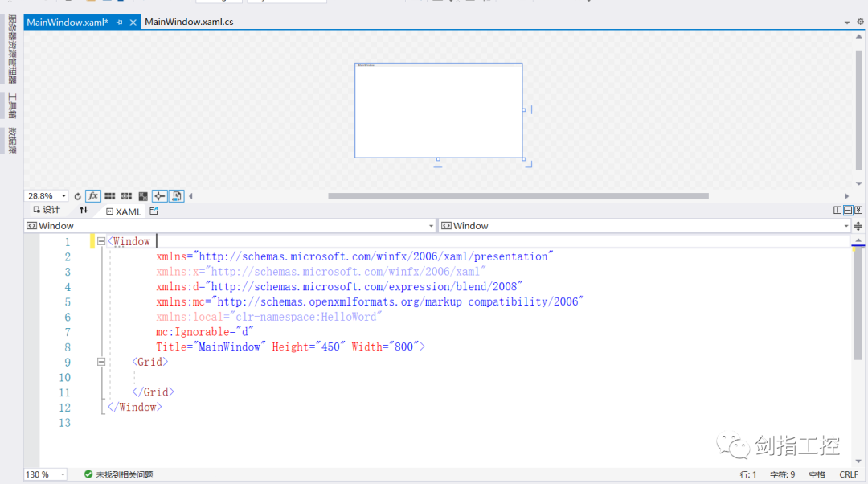Click code editor scrollbar down arrow
This screenshot has height=484, width=868.
(858, 461)
